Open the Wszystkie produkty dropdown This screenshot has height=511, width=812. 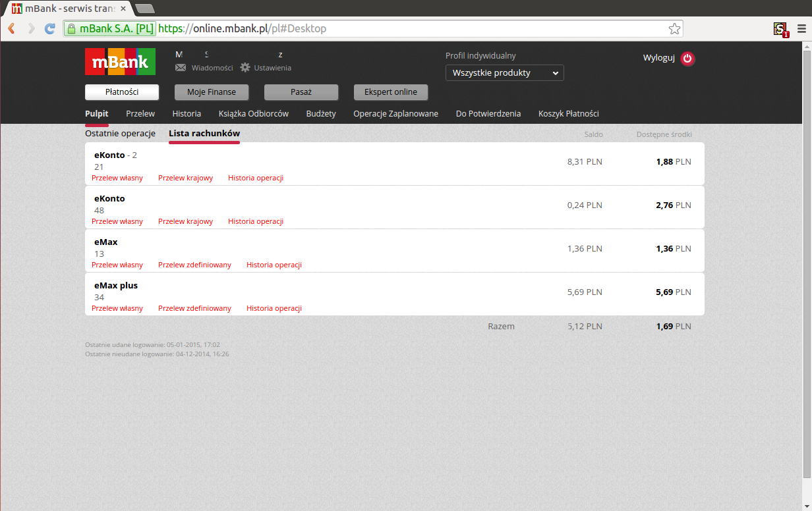[504, 72]
